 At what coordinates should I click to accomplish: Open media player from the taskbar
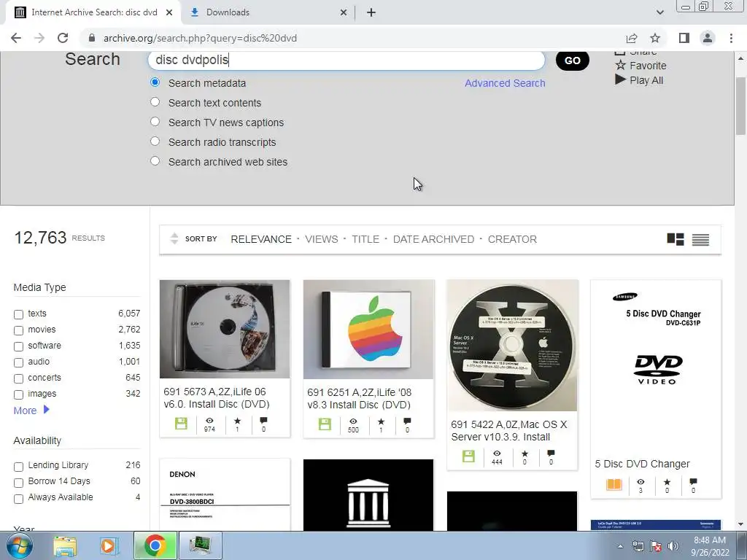pos(108,545)
